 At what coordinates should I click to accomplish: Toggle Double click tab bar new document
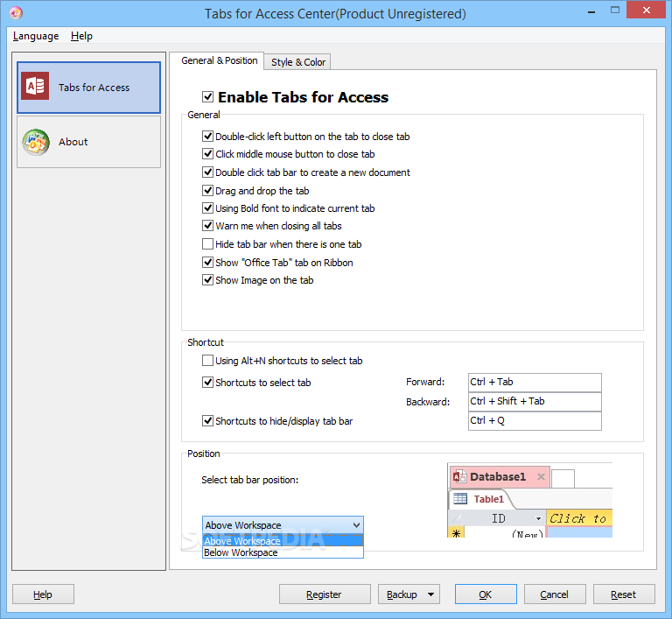[208, 172]
